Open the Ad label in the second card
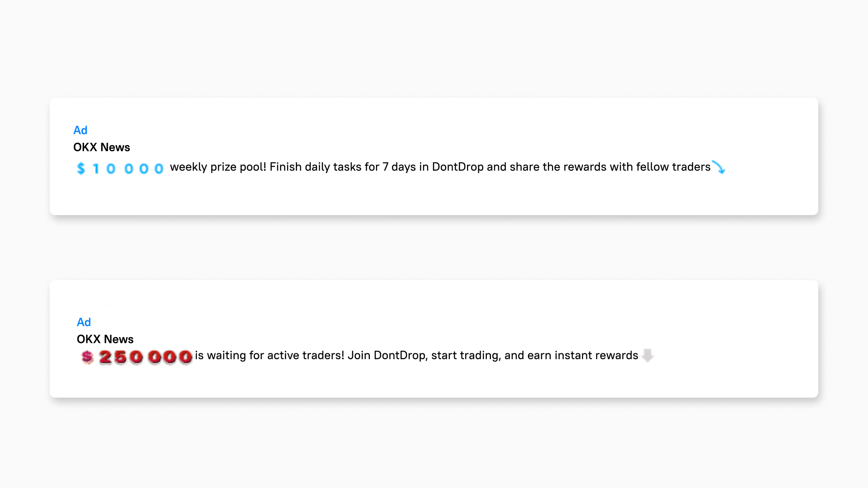This screenshot has width=868, height=488. pyautogui.click(x=84, y=322)
